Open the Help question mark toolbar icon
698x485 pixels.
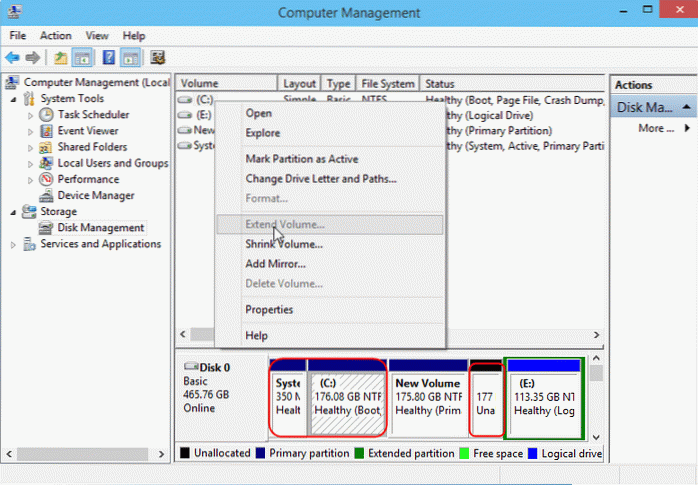coord(109,58)
